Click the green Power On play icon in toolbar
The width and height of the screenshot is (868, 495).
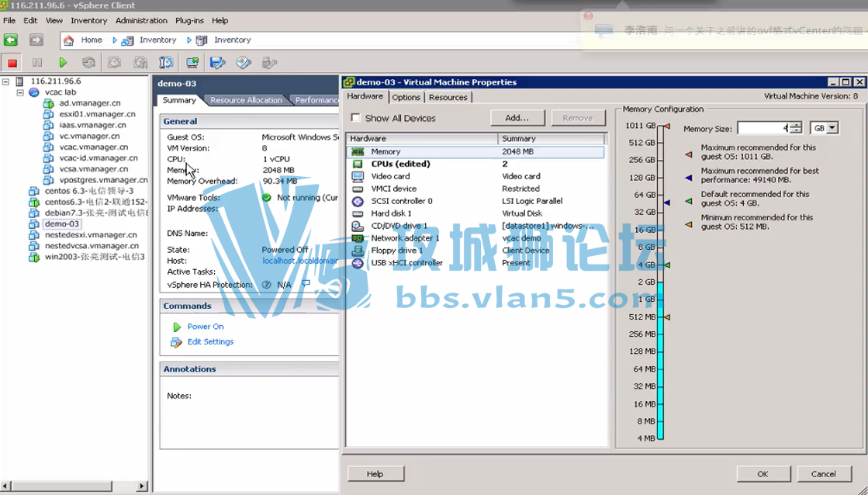pyautogui.click(x=63, y=63)
